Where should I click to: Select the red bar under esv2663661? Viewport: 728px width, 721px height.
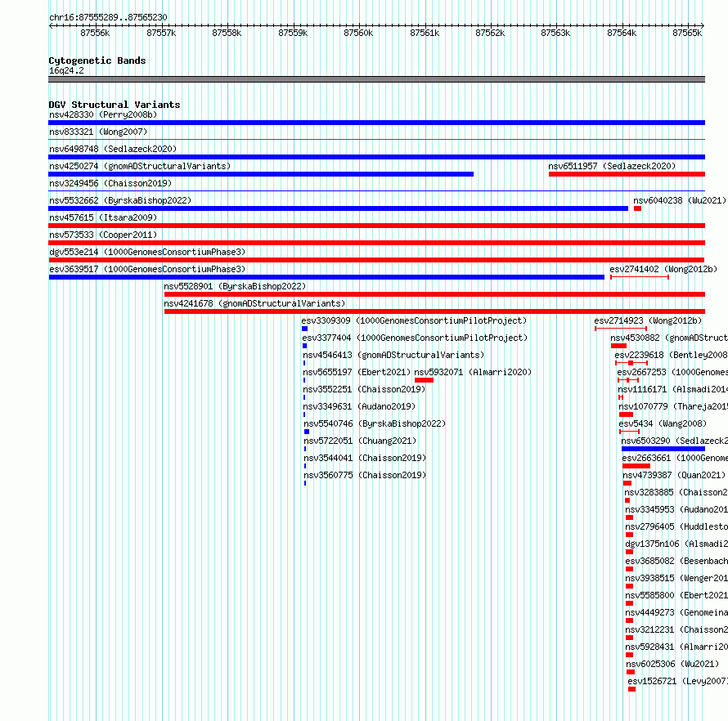pyautogui.click(x=636, y=466)
